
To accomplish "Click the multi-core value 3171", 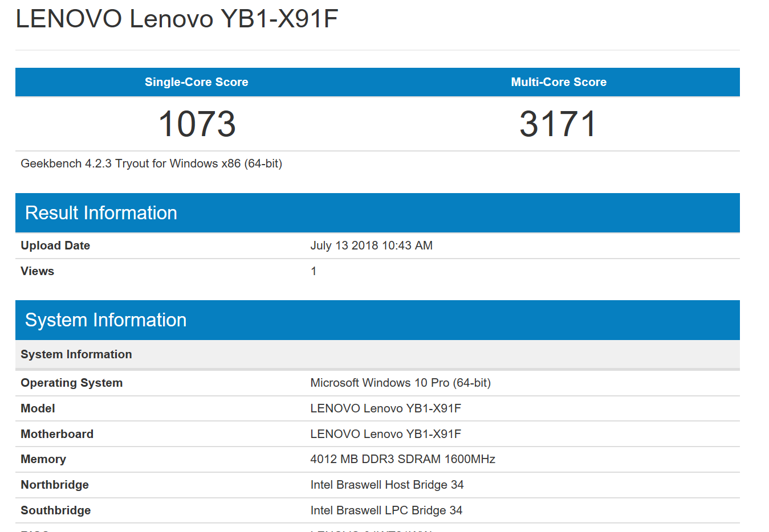I will (558, 124).
